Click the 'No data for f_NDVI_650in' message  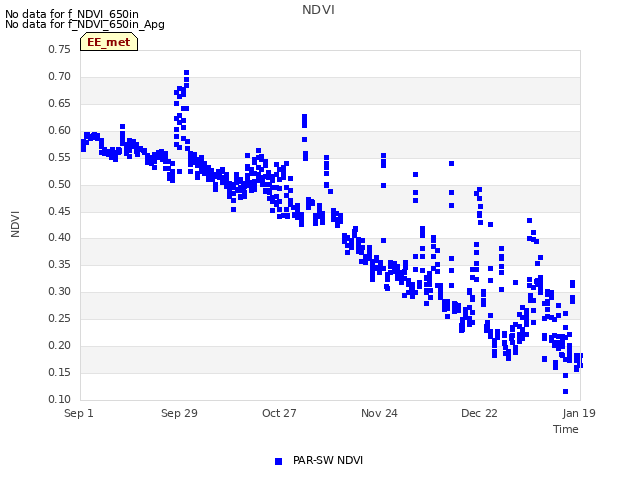click(72, 14)
